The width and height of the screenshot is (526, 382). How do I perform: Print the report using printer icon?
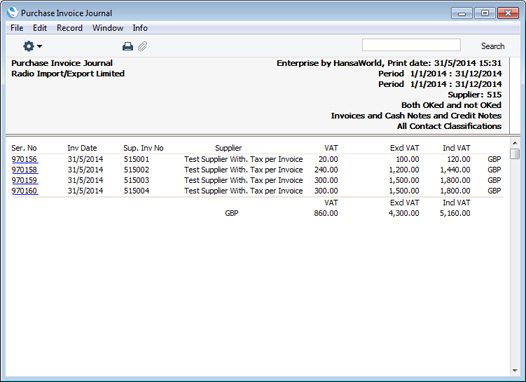127,46
